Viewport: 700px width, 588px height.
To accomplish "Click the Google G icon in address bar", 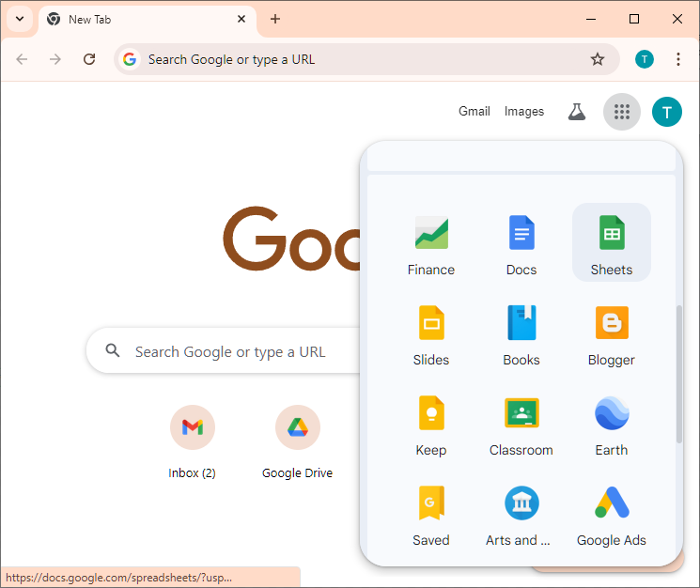I will [x=130, y=59].
